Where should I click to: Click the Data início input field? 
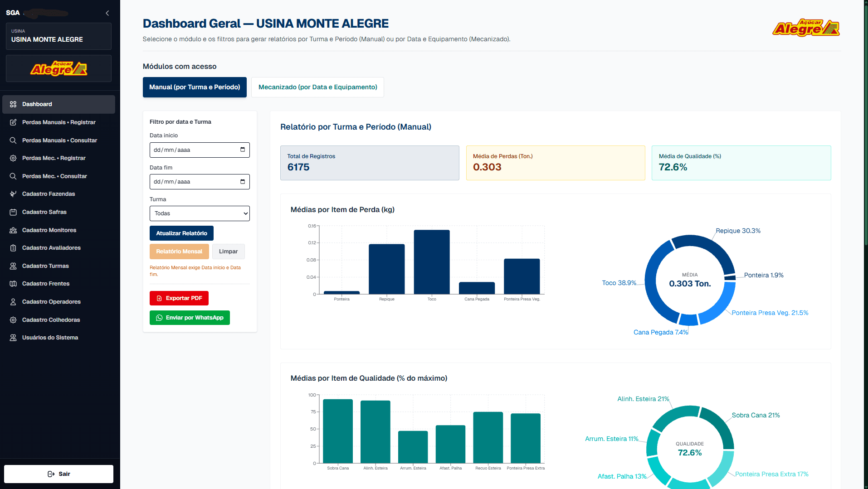[x=195, y=150]
